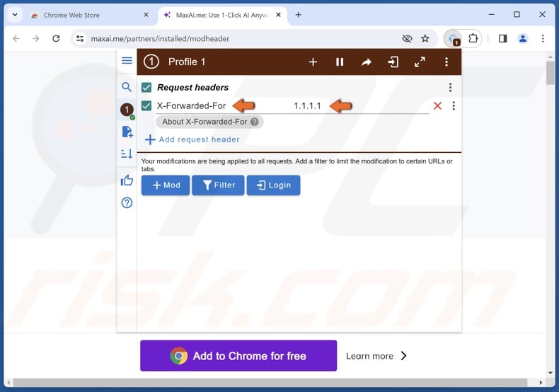Add a modification with the header plus icon

[313, 62]
